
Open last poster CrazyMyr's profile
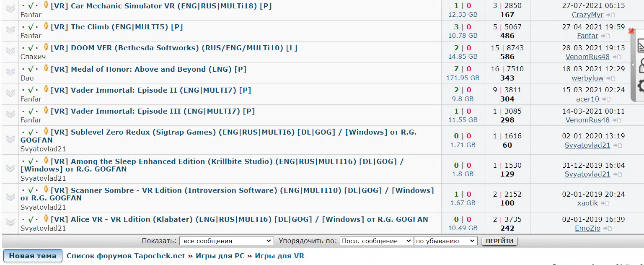click(587, 15)
